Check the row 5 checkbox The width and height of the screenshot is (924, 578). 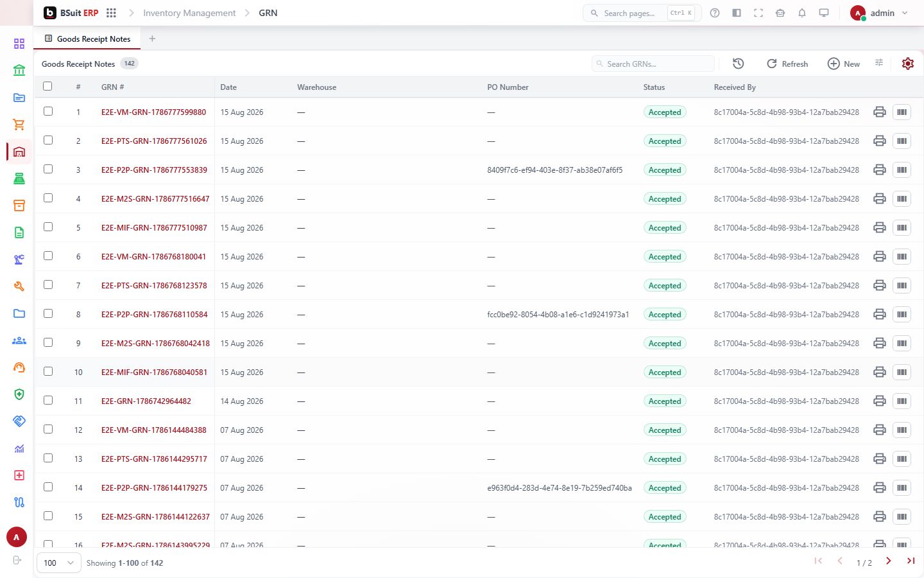pyautogui.click(x=48, y=227)
